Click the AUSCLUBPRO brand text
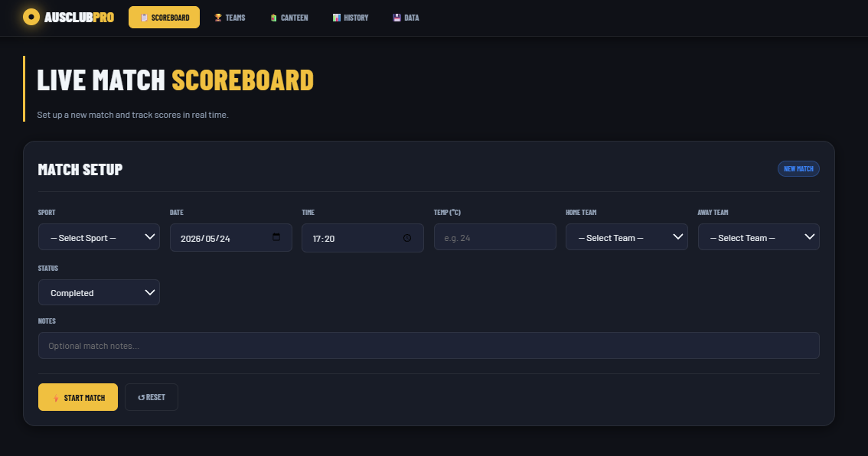This screenshot has width=868, height=456. pyautogui.click(x=79, y=17)
